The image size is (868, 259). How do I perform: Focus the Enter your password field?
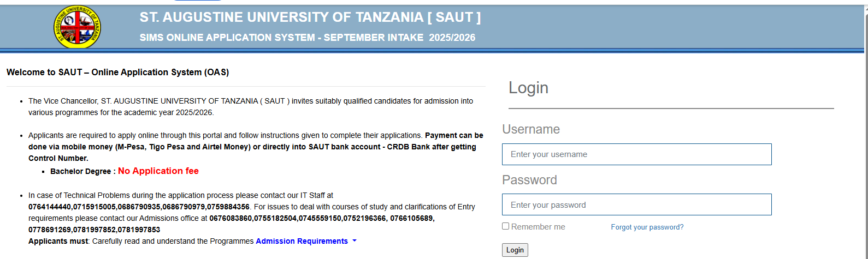point(636,204)
